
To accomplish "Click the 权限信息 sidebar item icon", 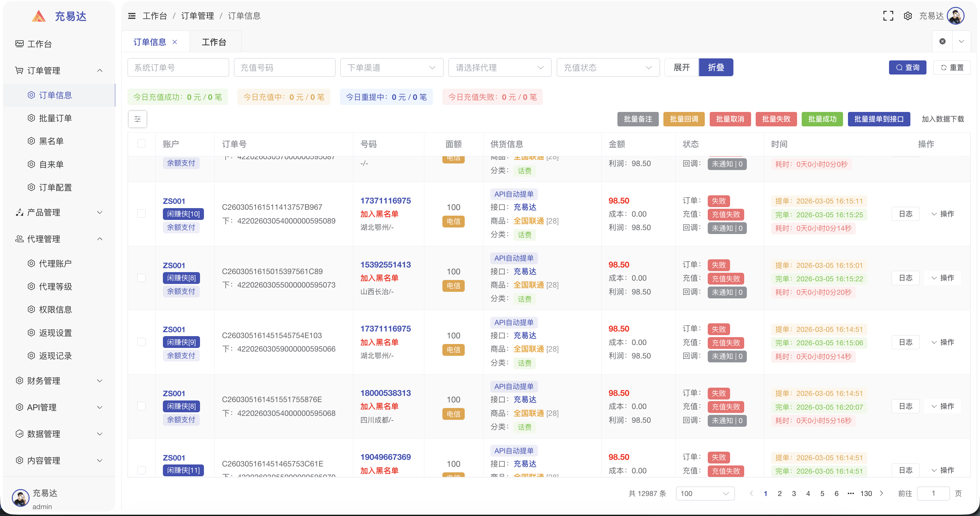I will click(x=31, y=310).
